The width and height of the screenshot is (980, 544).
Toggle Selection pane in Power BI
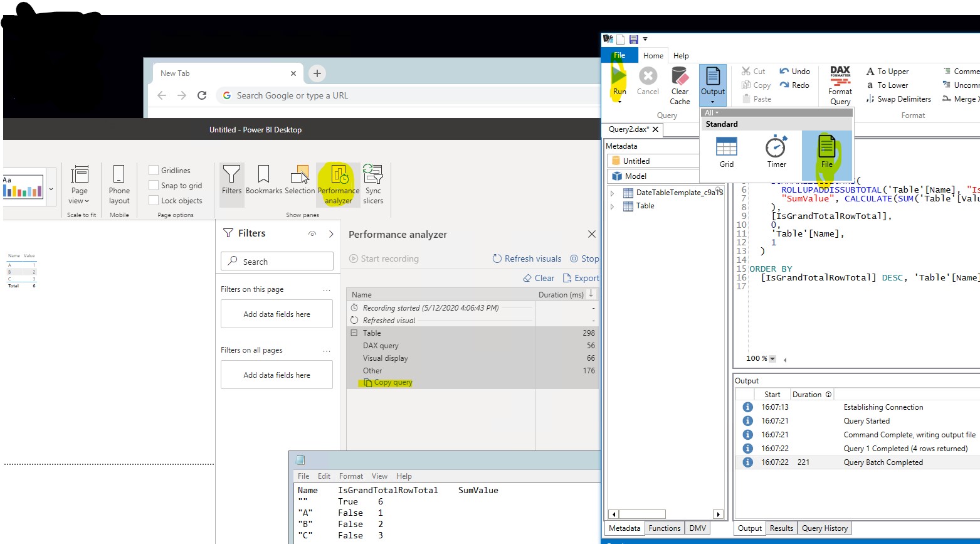(300, 180)
